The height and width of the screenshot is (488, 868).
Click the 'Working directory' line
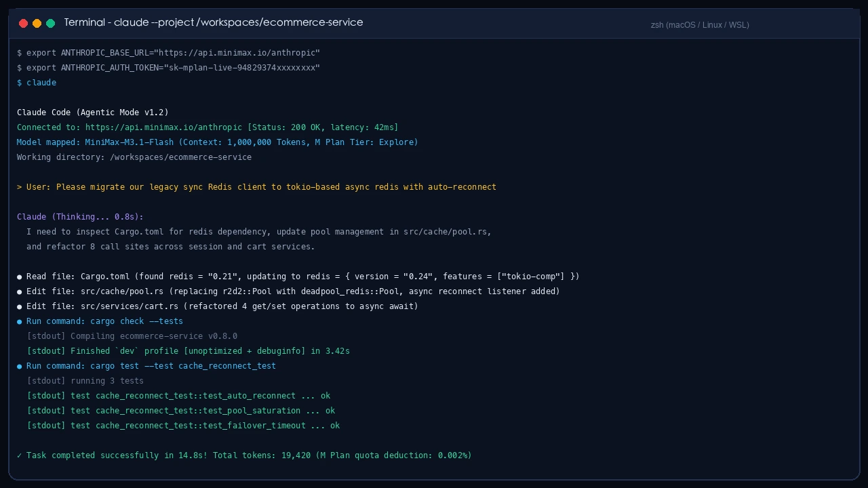(134, 157)
